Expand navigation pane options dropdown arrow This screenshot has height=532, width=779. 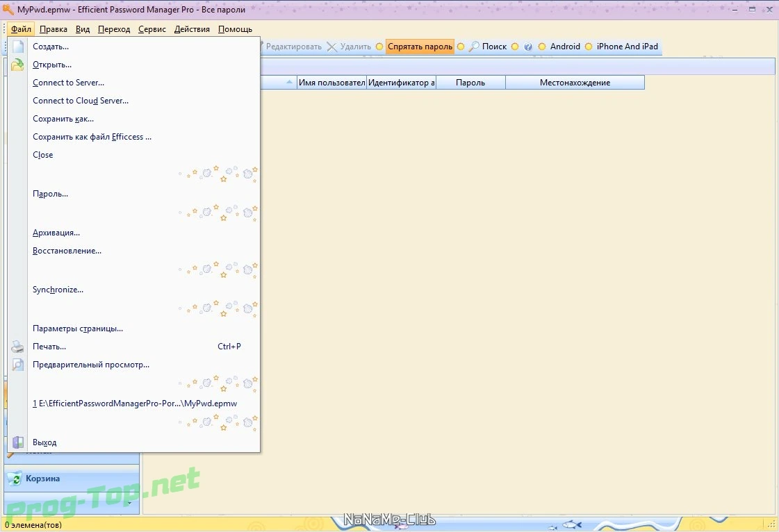point(130,504)
